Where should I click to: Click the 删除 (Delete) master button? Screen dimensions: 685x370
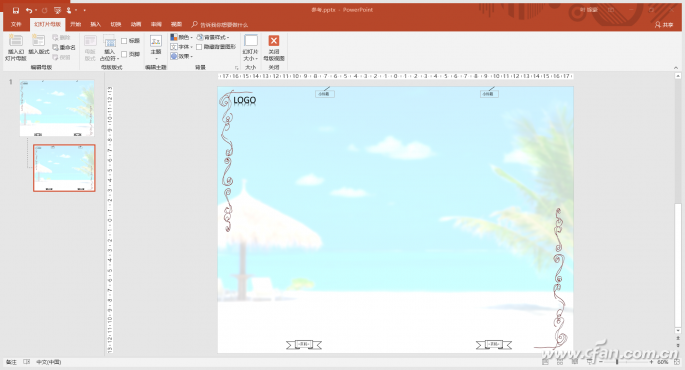click(x=61, y=38)
